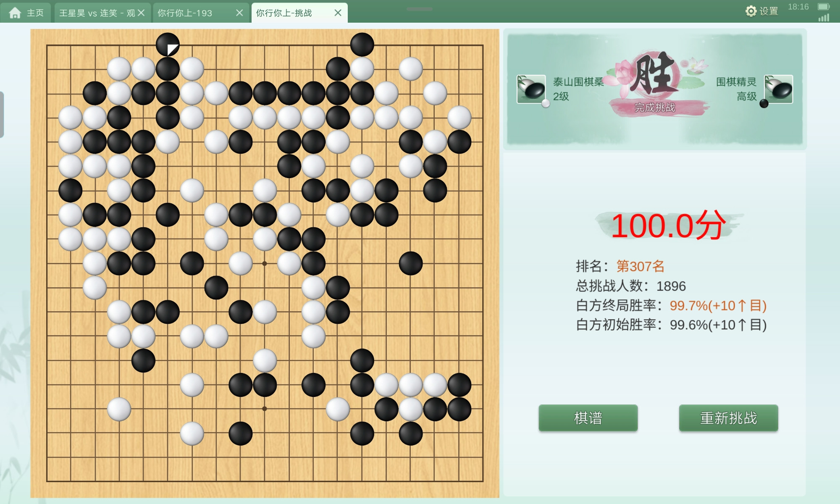Image resolution: width=840 pixels, height=504 pixels.
Task: Click 泰山围棋桑 player avatar
Action: (x=531, y=89)
